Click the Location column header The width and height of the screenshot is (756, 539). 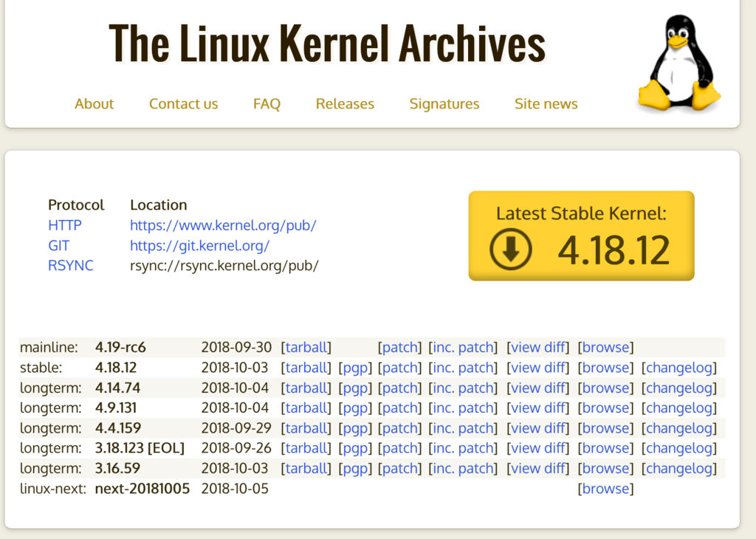[159, 205]
